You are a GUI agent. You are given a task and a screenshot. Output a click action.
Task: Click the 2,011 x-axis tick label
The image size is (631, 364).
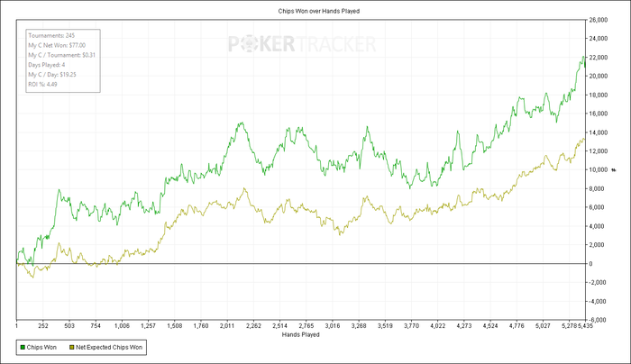227,326
